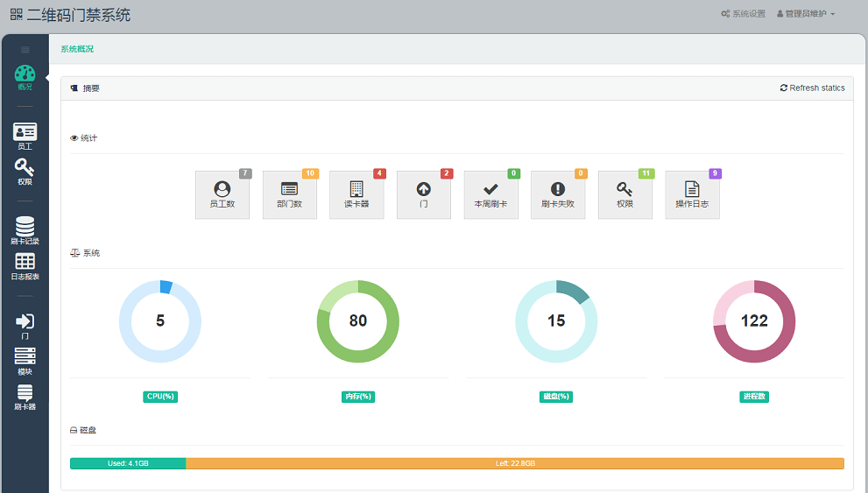Image resolution: width=868 pixels, height=493 pixels.
Task: Open the 模块 server icon in sidebar
Action: 25,358
